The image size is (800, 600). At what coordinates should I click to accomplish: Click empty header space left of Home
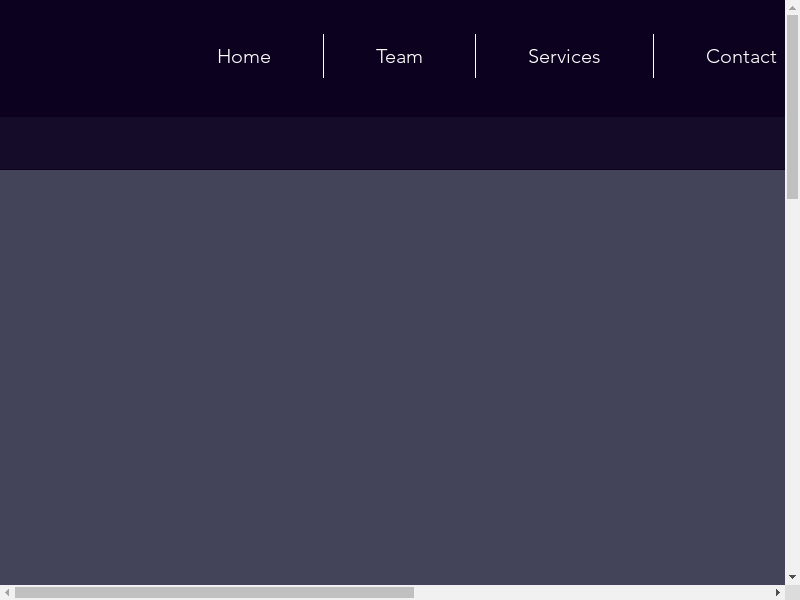[x=90, y=57]
